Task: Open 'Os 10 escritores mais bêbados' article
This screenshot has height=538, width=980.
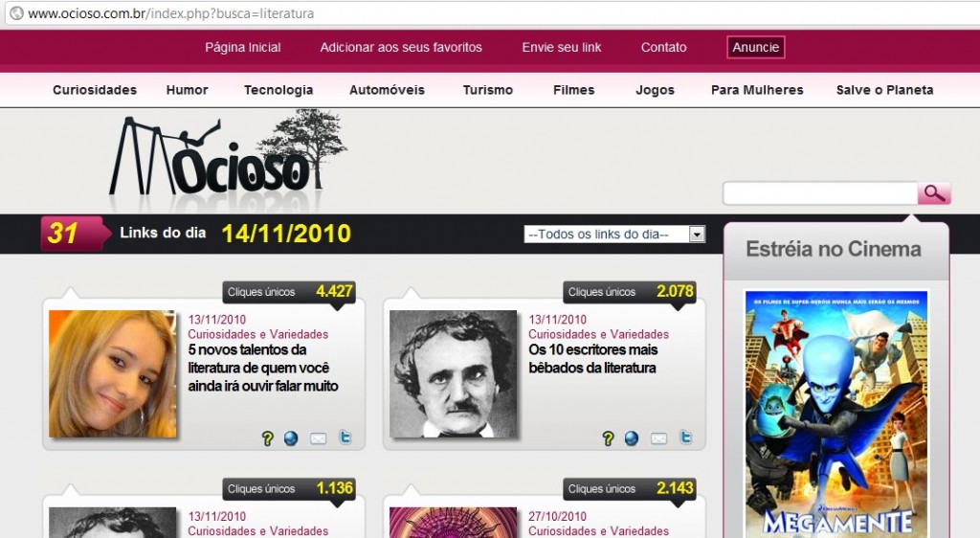Action: click(x=593, y=359)
